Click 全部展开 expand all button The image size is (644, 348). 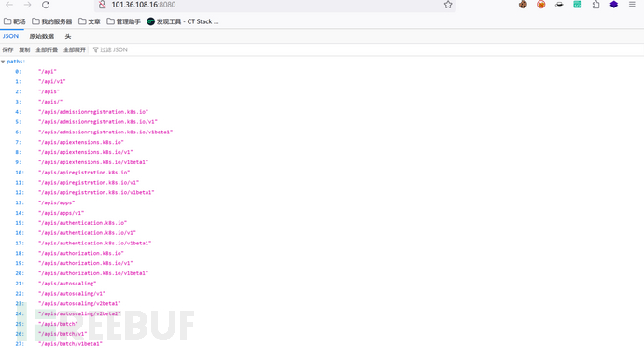pyautogui.click(x=75, y=49)
